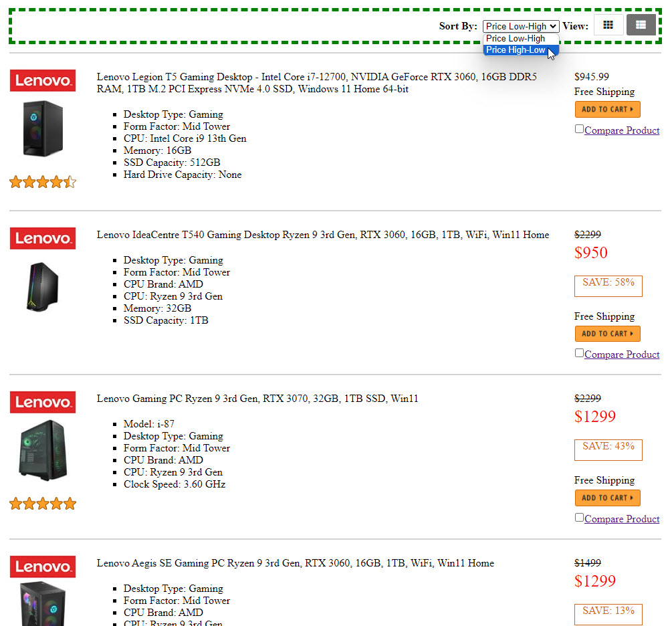This screenshot has height=626, width=672.
Task: Click IdeaCentre T540 product thumbnail image
Action: 43,286
